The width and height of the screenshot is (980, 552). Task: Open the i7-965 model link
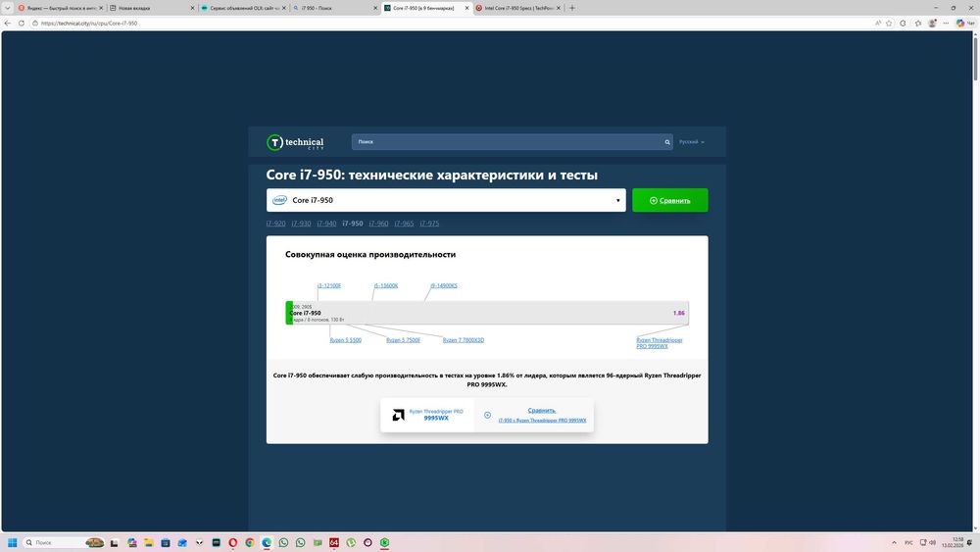point(404,224)
